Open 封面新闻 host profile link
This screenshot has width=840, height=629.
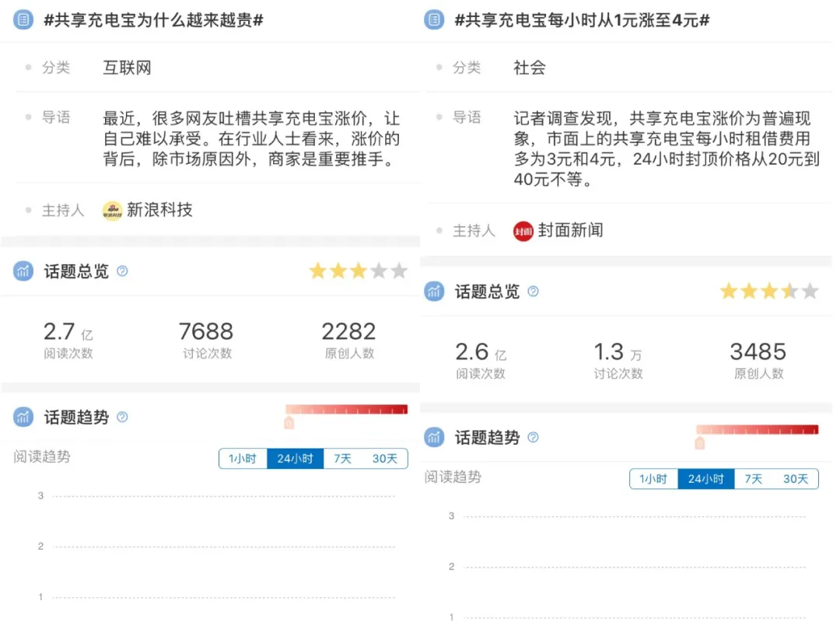coord(570,230)
